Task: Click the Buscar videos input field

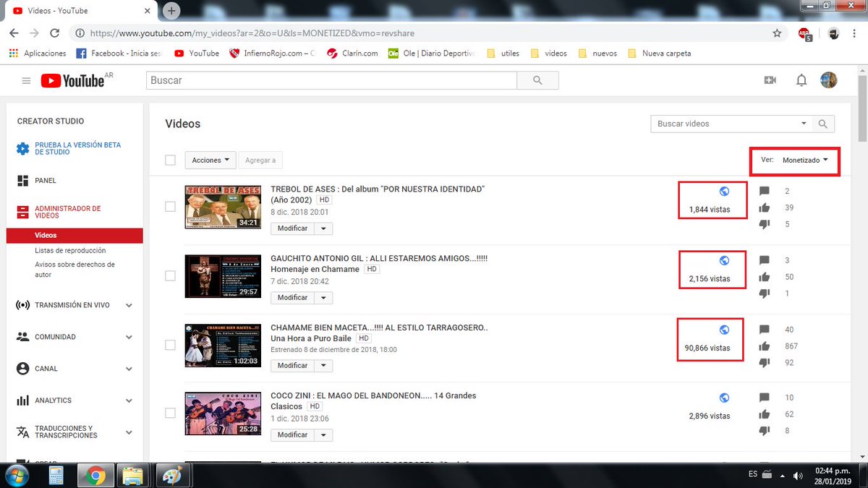Action: point(724,124)
